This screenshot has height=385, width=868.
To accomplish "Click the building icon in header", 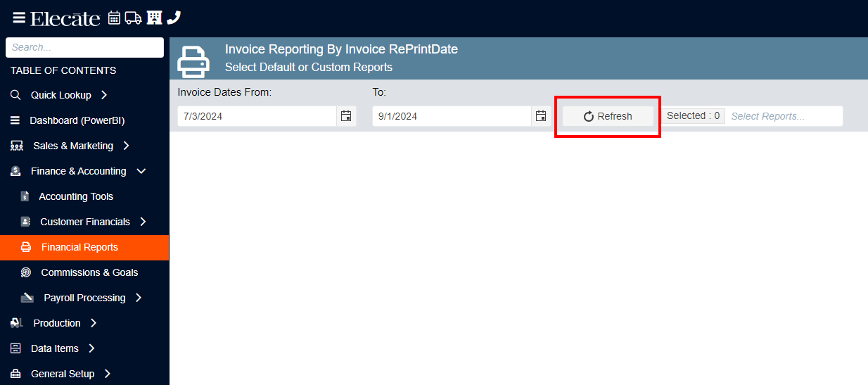I will tap(154, 18).
